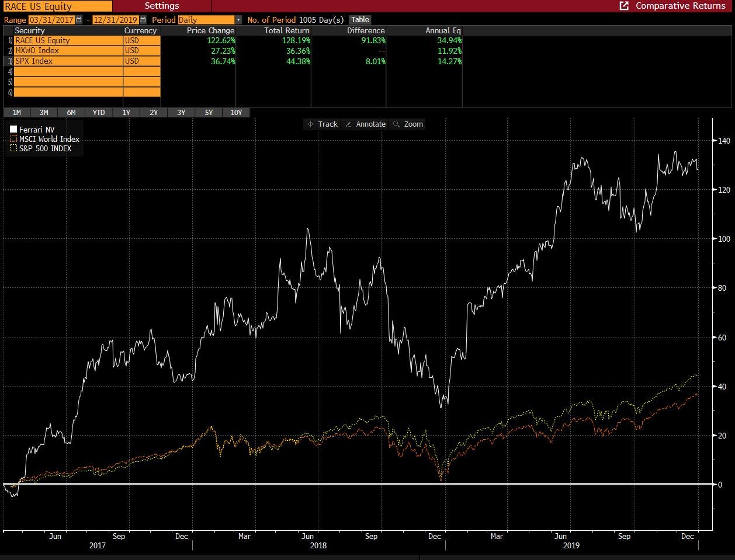This screenshot has height=560, width=735.
Task: Click the USD currency cell for SPX
Action: [x=141, y=61]
